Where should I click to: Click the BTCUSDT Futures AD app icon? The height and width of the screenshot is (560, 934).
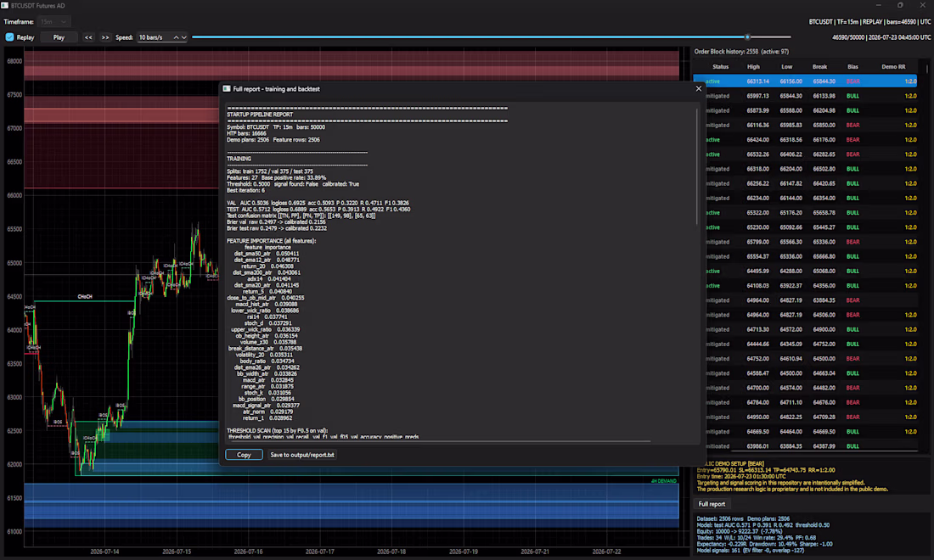point(5,5)
